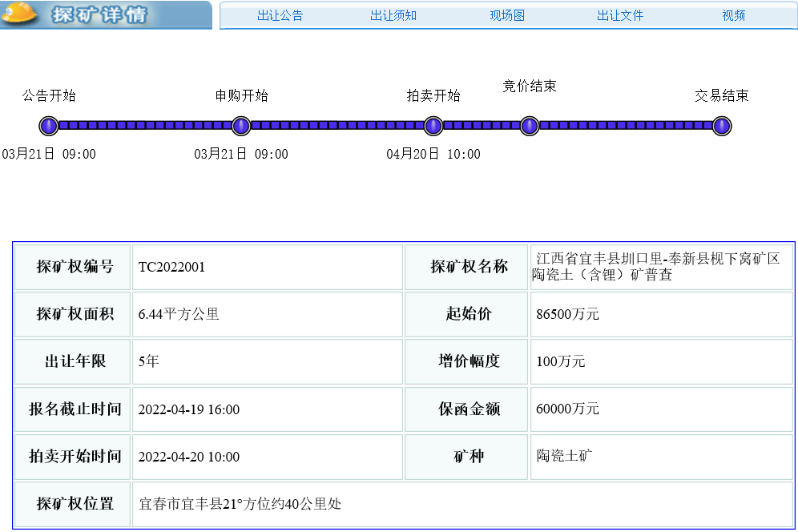View the 现场图 tab
The width and height of the screenshot is (798, 532).
click(507, 15)
